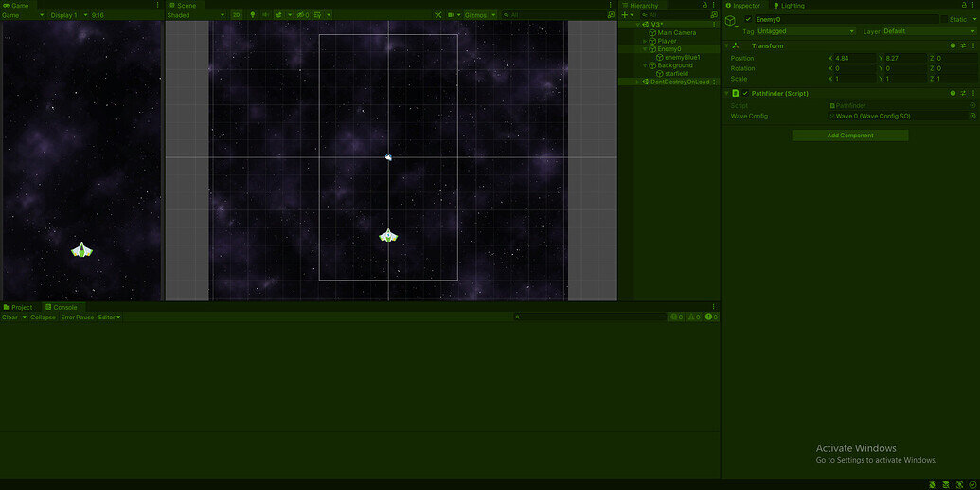Open the Gizmos dropdown
The height and width of the screenshot is (490, 980).
tap(480, 15)
